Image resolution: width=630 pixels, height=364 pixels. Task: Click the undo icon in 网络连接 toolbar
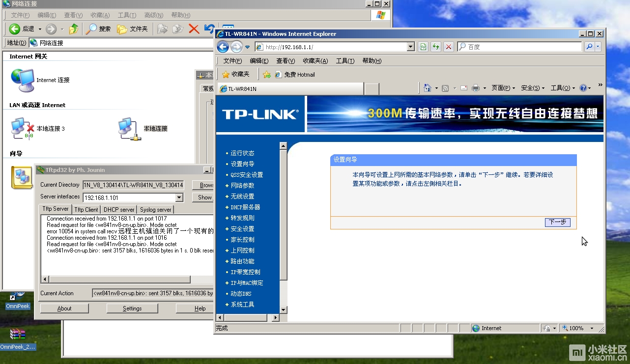(209, 29)
